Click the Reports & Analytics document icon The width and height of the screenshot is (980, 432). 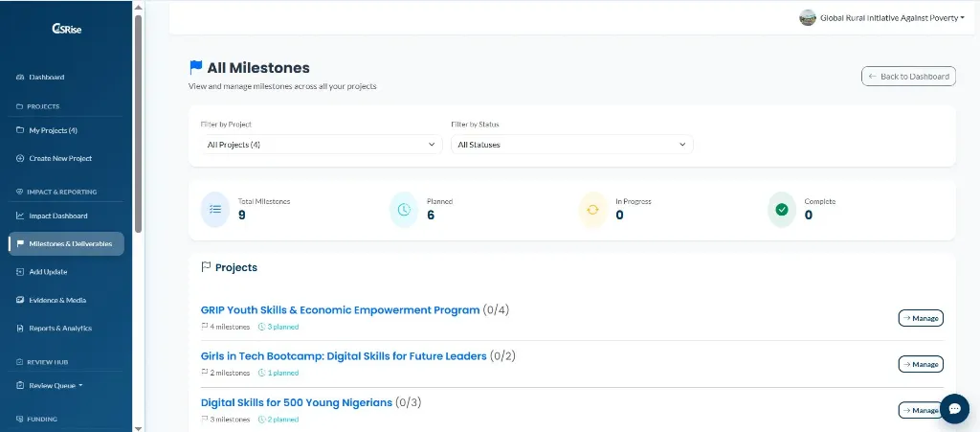tap(19, 329)
